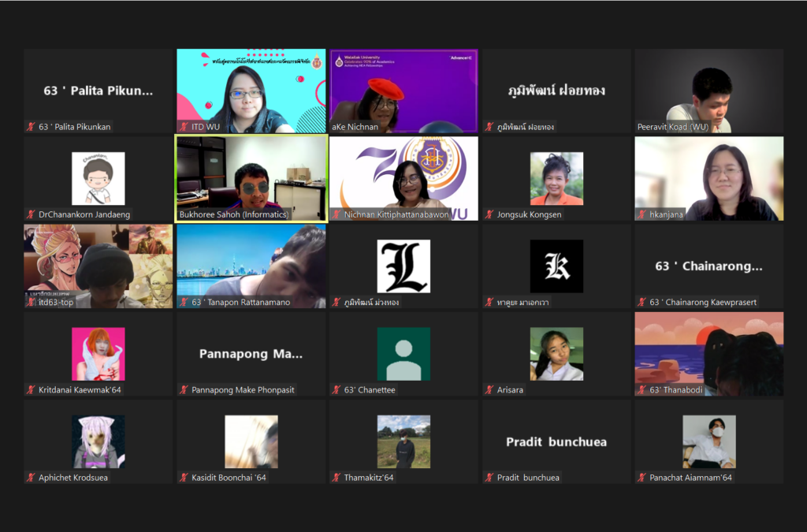
Task: Click muted mic icon next to ITD WU
Action: [x=184, y=127]
